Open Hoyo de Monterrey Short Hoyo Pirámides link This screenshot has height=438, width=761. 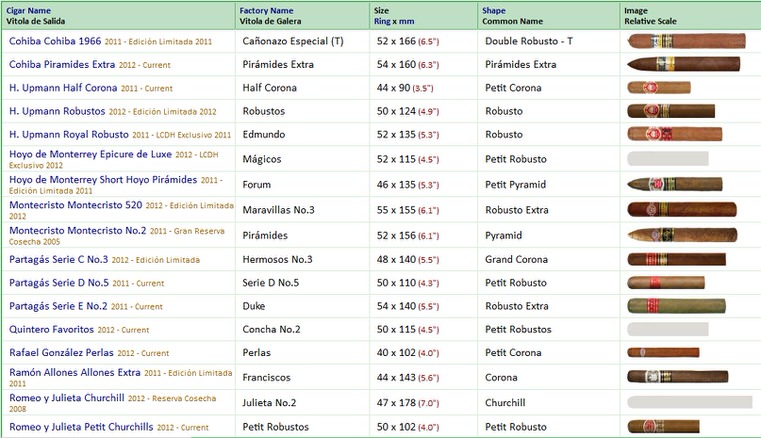(103, 180)
